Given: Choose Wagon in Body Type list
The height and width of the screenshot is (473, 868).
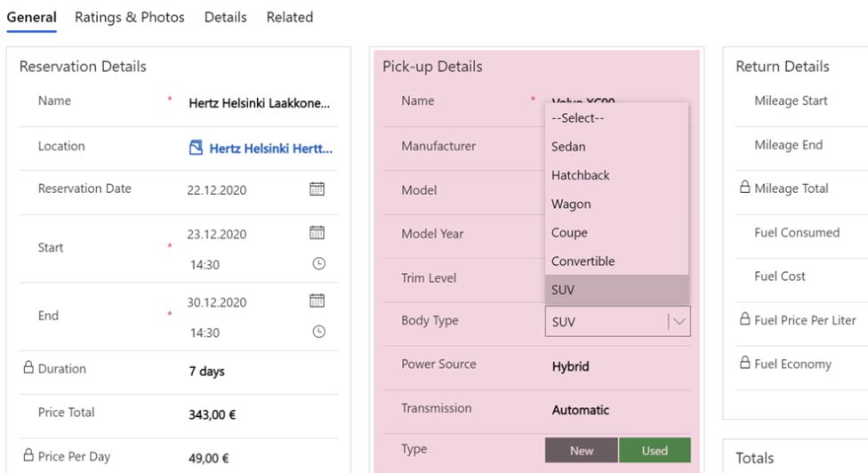Looking at the screenshot, I should click(x=616, y=204).
